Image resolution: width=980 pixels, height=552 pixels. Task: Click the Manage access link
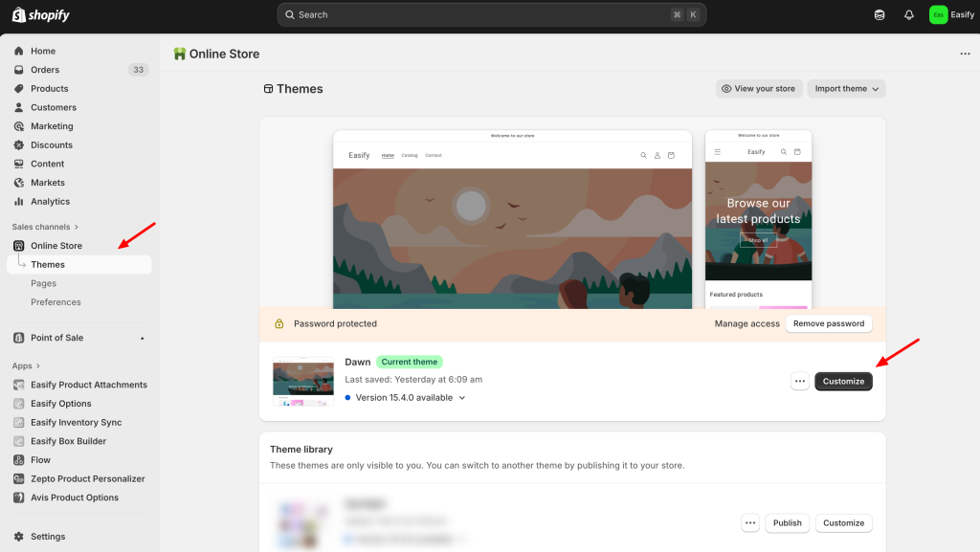746,323
